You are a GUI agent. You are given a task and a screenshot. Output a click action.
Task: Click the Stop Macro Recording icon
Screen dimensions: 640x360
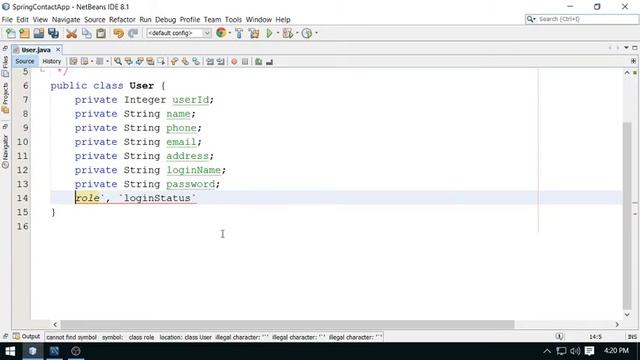[245, 62]
